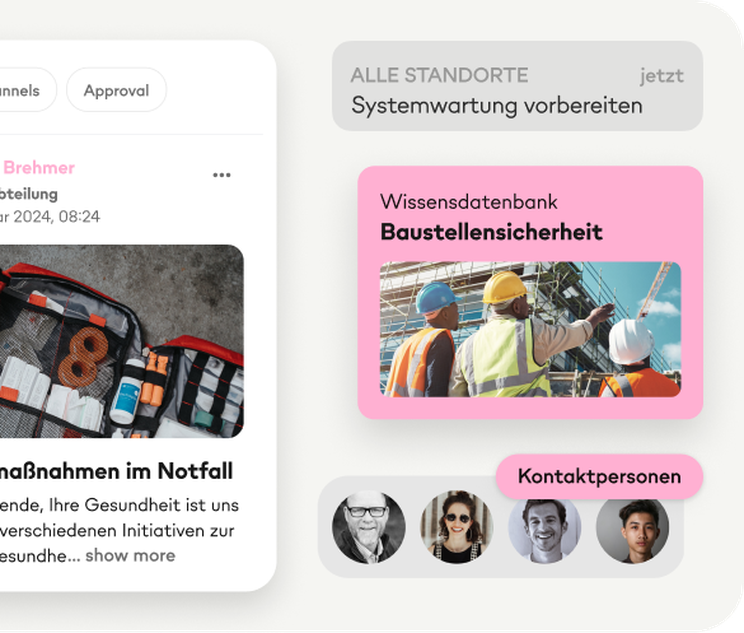The image size is (744, 633).
Task: Click the construction workers photo
Action: (x=530, y=329)
